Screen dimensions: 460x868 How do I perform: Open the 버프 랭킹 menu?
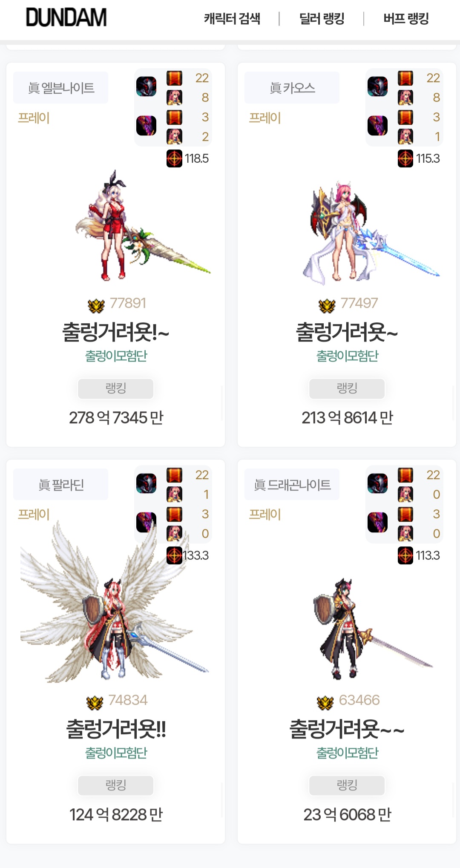(406, 19)
